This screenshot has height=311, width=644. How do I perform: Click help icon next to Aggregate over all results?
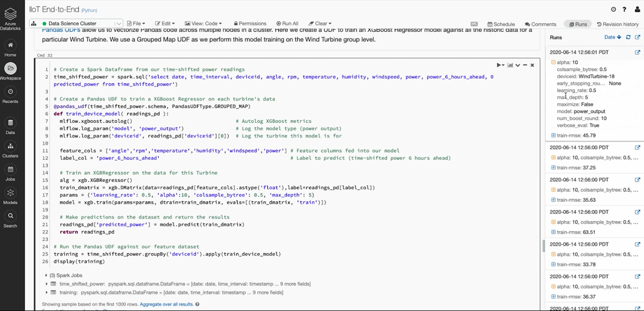click(x=197, y=304)
